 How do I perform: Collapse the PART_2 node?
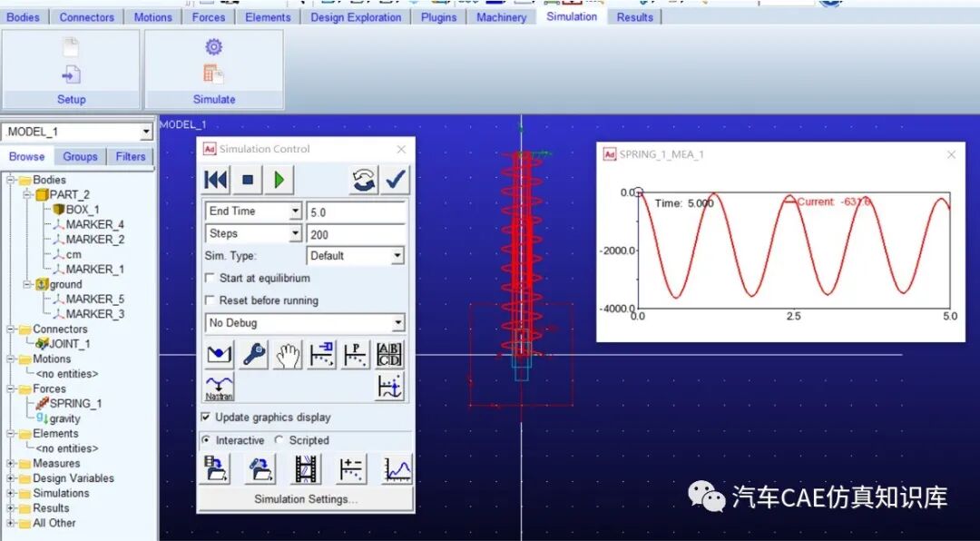27,195
